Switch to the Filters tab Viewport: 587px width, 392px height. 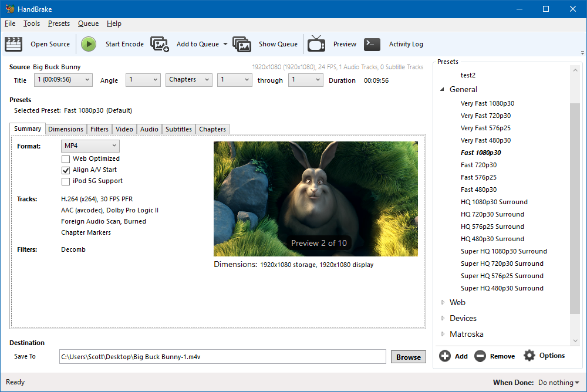click(x=99, y=129)
